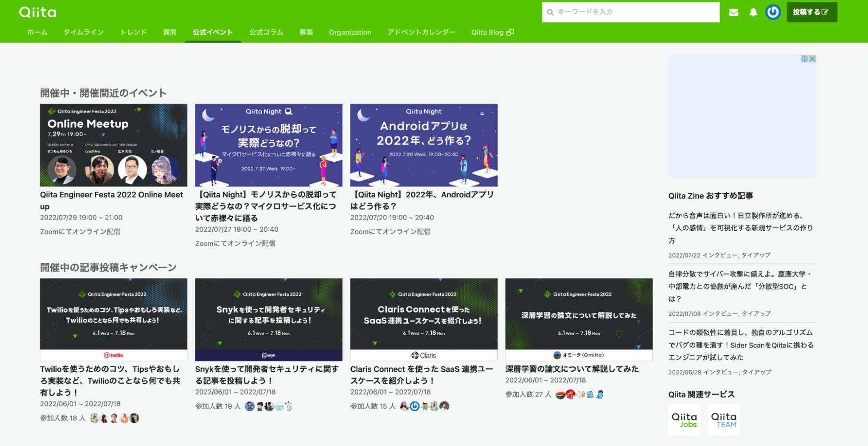This screenshot has height=446, width=868.
Task: Open the Qiita Blog external link
Action: [x=493, y=32]
